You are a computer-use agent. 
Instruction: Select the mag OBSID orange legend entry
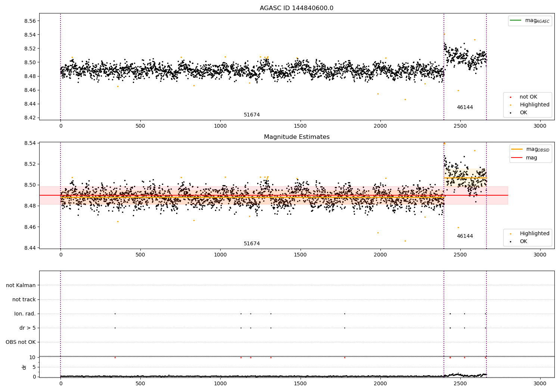coord(530,149)
